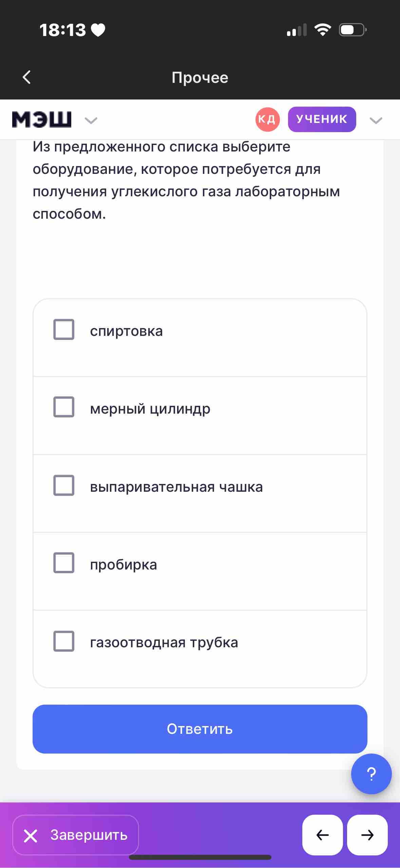The image size is (400, 868).
Task: Go to next question with right arrow
Action: point(367,835)
